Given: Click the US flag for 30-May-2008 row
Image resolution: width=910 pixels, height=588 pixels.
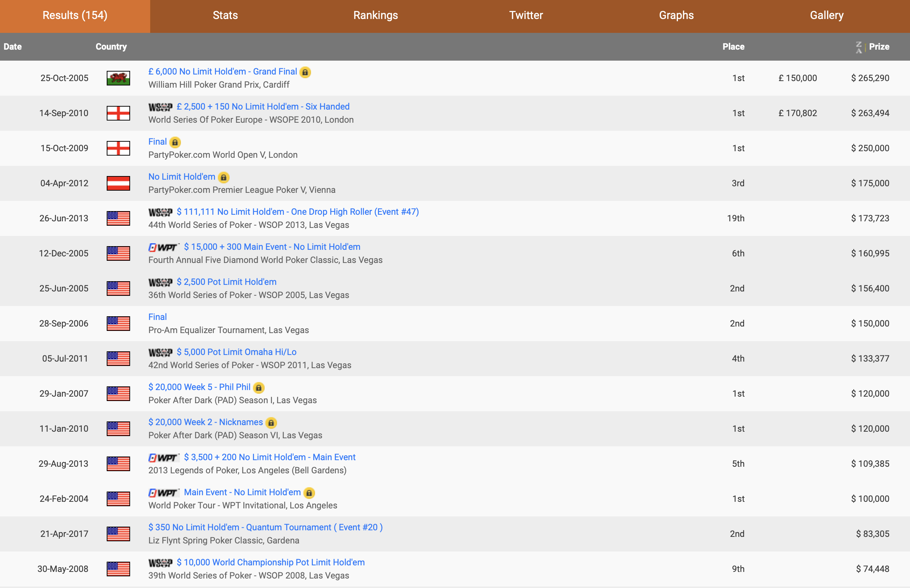Looking at the screenshot, I should [x=118, y=569].
